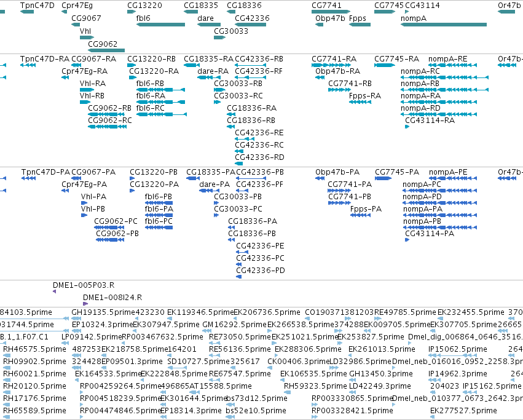Select the CG30033-RC transcript label
Viewport: 523px width, 420px height.
tap(238, 96)
